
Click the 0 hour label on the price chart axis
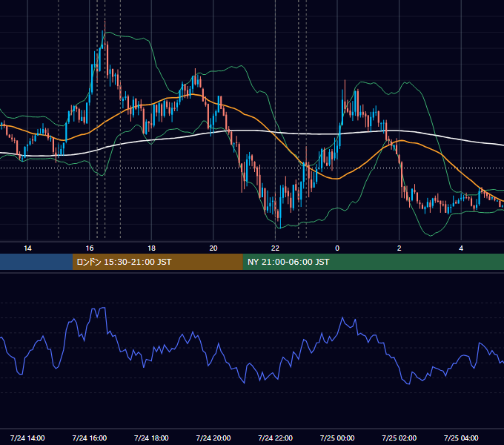(x=337, y=248)
